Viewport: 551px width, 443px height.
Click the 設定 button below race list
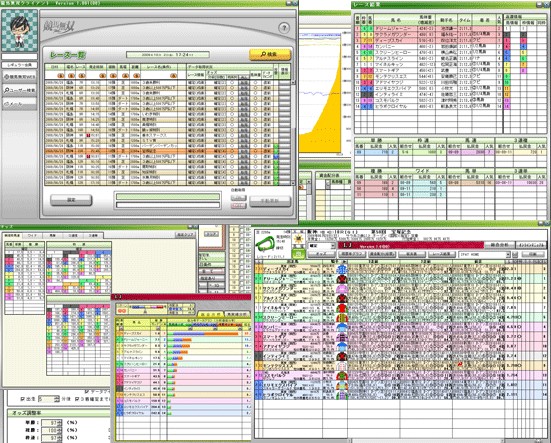coord(71,200)
